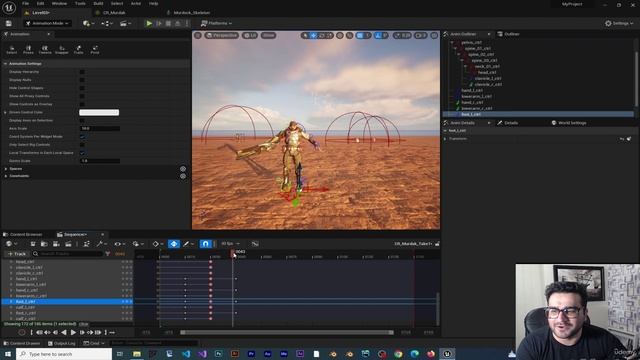This screenshot has width=640, height=360.
Task: Click the Windows search box on taskbar
Action: point(64,354)
